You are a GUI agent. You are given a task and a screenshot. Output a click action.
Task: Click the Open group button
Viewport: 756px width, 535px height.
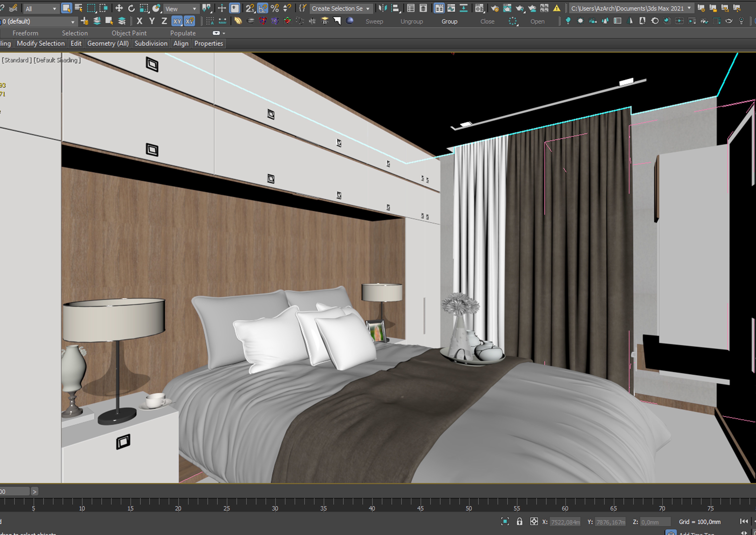[537, 21]
